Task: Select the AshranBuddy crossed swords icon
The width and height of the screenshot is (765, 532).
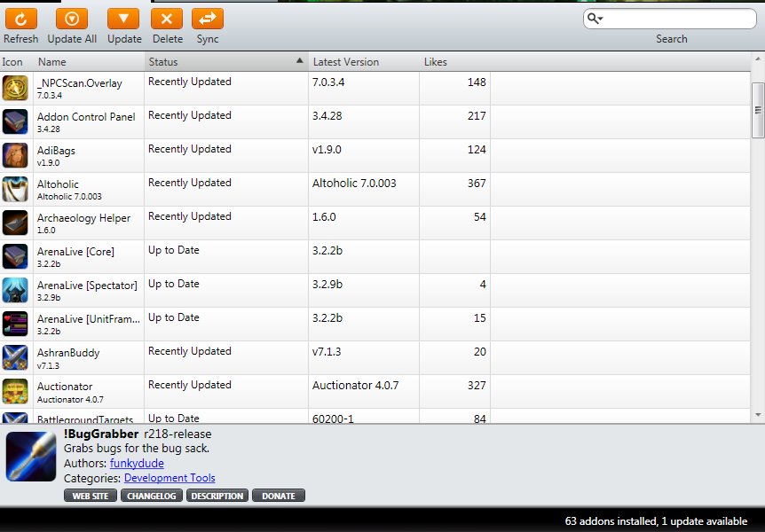Action: 15,357
